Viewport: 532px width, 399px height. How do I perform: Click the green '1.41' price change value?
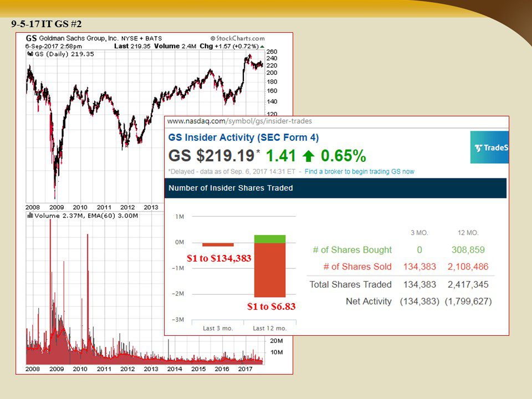point(281,156)
